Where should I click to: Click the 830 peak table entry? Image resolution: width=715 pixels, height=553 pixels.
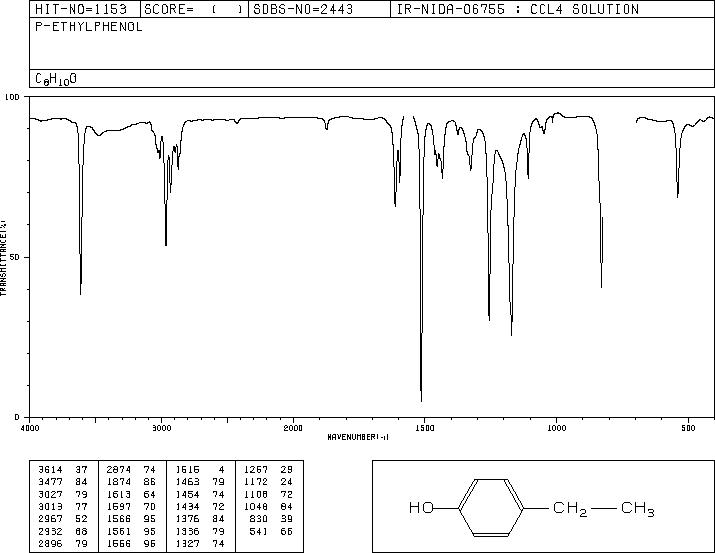[x=271, y=519]
